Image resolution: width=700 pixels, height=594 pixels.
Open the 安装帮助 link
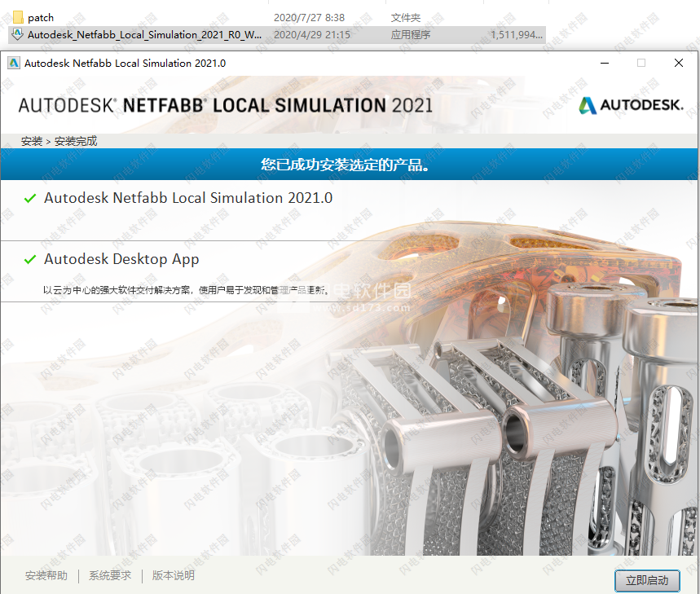click(46, 575)
